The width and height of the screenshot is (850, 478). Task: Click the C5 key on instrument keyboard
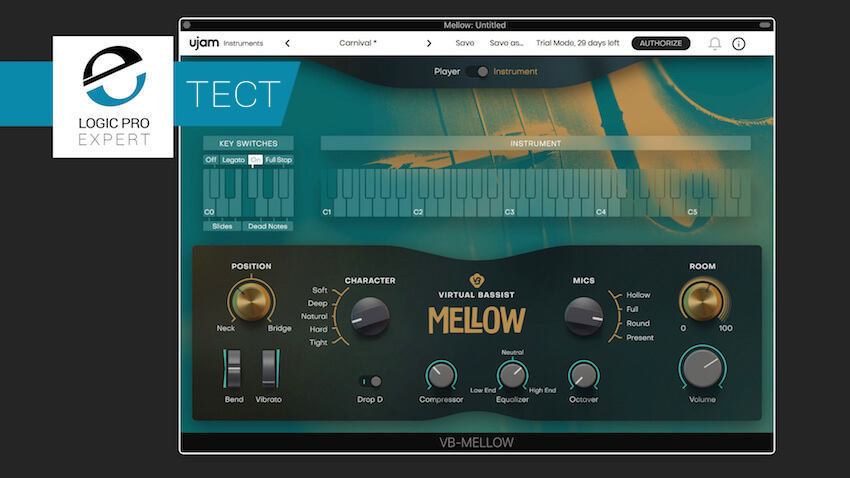click(692, 209)
